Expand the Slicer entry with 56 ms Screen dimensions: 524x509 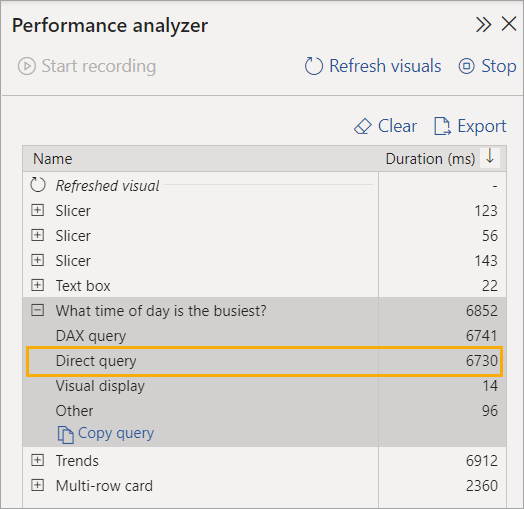[x=37, y=235]
